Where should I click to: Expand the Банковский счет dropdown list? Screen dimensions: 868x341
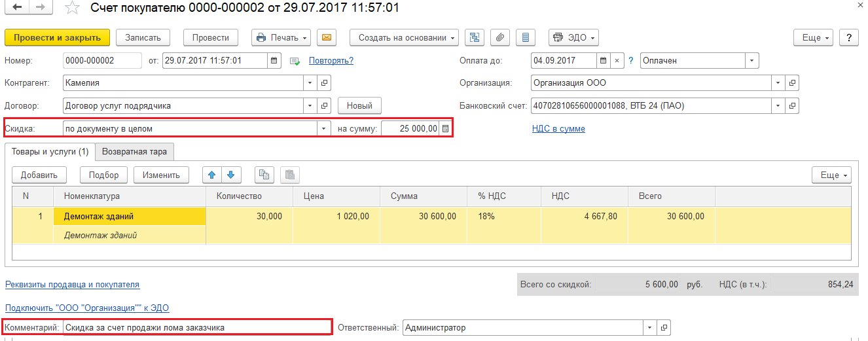778,105
